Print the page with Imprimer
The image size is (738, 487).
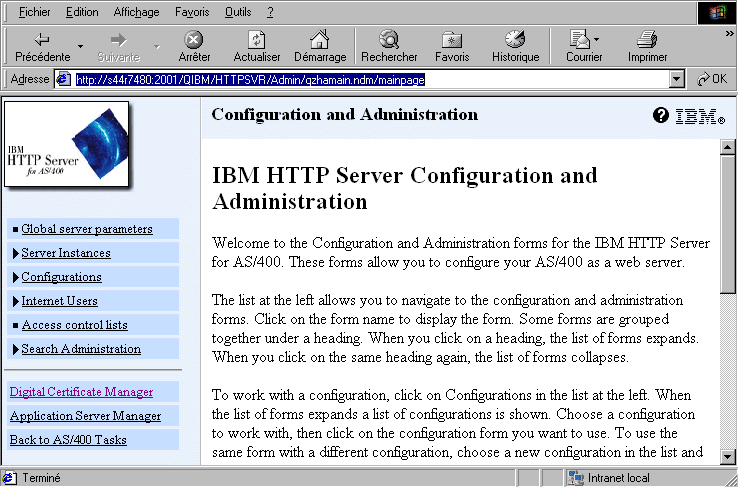click(647, 47)
